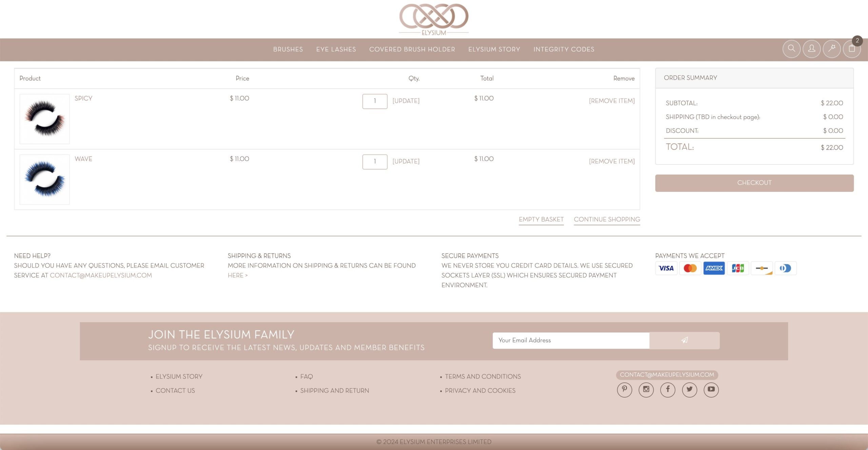Remove the Wave item from basket

point(612,161)
